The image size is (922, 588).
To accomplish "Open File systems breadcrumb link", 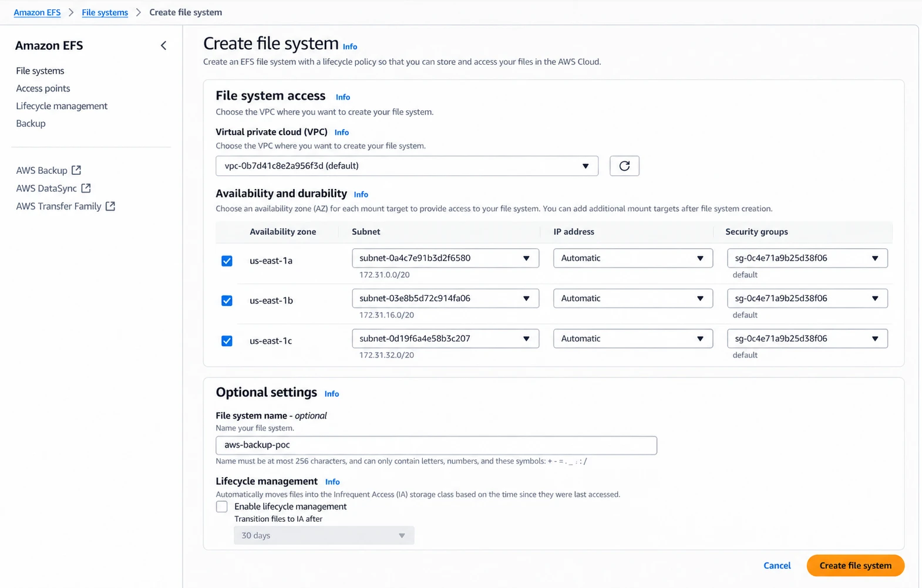I will 105,12.
